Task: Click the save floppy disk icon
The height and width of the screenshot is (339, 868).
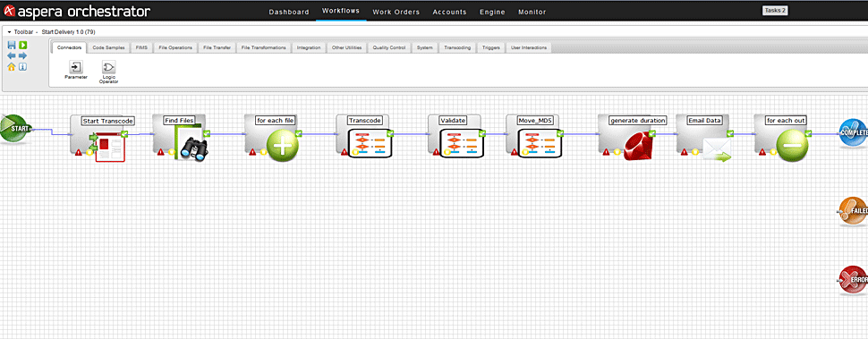Action: point(12,46)
